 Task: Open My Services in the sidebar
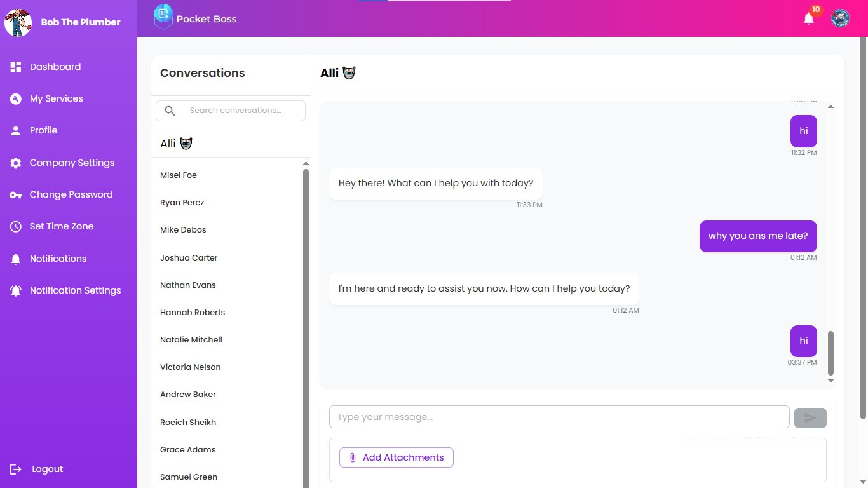[56, 98]
